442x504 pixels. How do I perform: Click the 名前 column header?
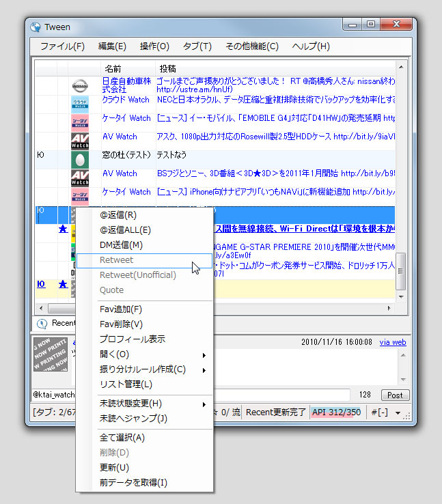click(x=128, y=69)
